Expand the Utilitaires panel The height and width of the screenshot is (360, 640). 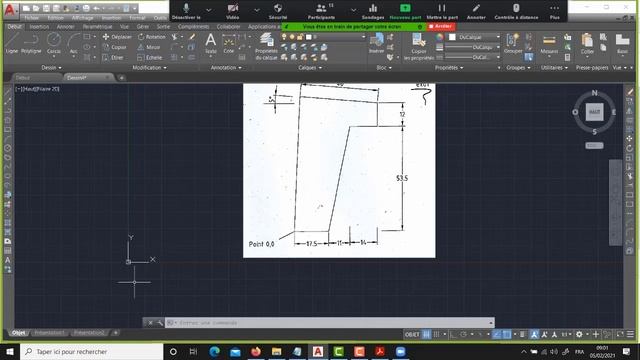coord(554,68)
